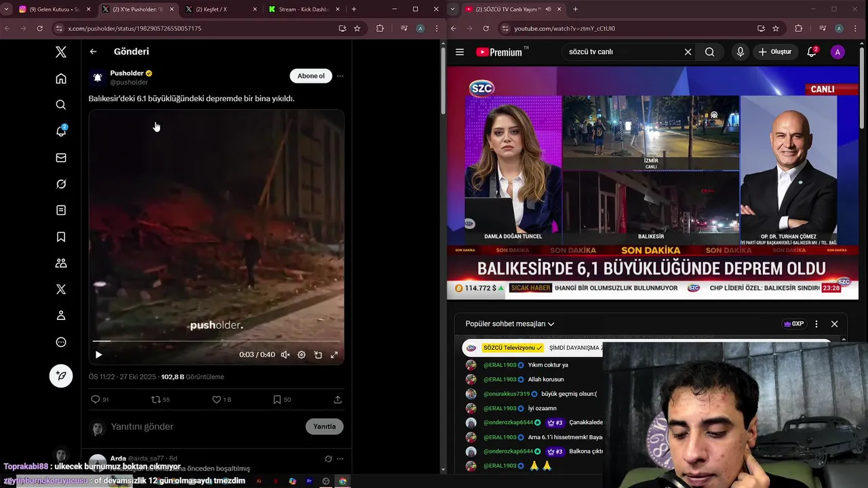Open X Notifications bell in sidebar

pos(61,131)
